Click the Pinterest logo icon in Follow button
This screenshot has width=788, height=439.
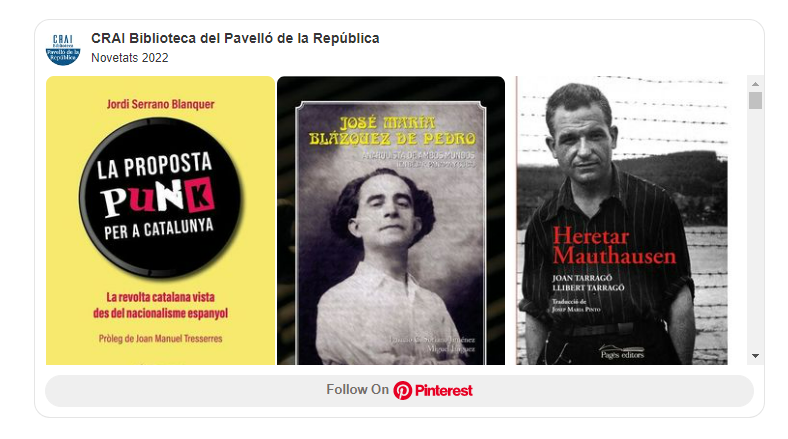click(x=402, y=391)
